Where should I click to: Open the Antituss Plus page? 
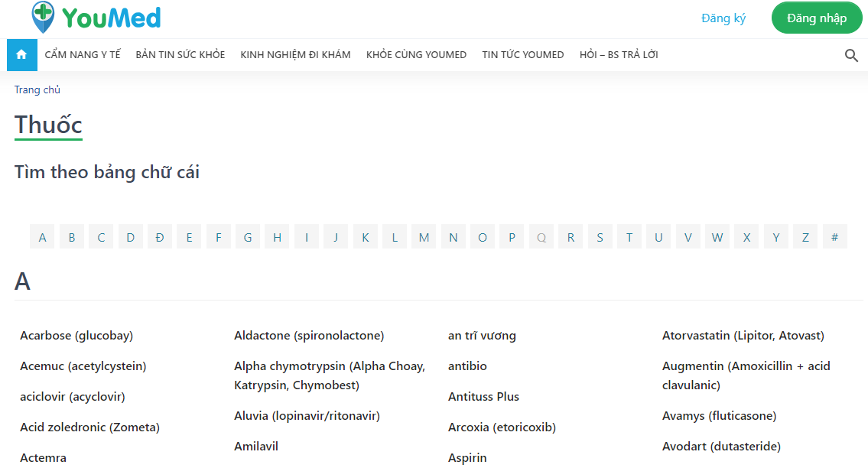click(483, 397)
